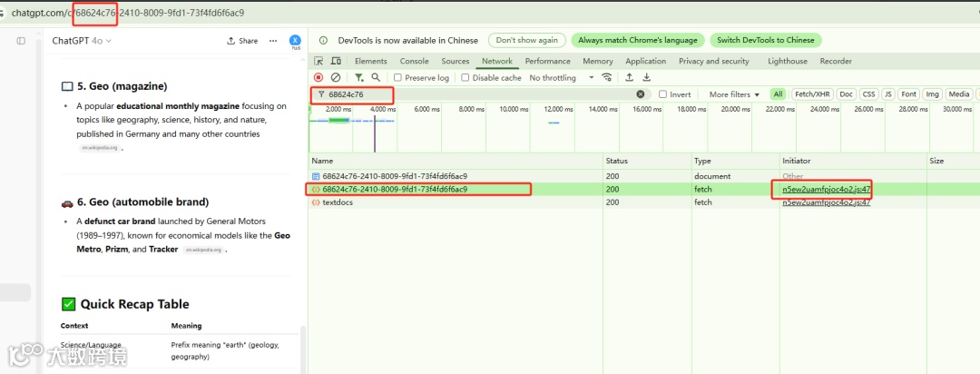This screenshot has height=374, width=980.
Task: Open en.wikipedia.org citation under Geo magazine
Action: 100,148
